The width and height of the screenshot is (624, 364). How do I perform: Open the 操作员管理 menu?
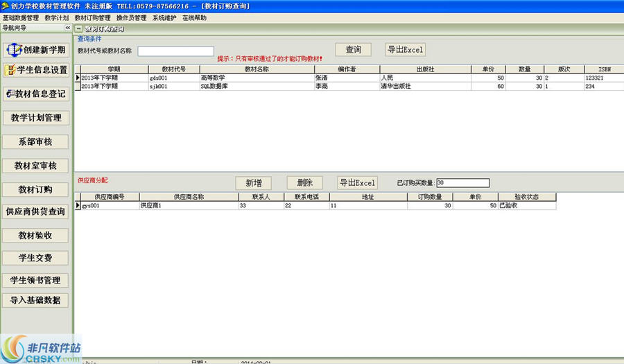click(131, 18)
